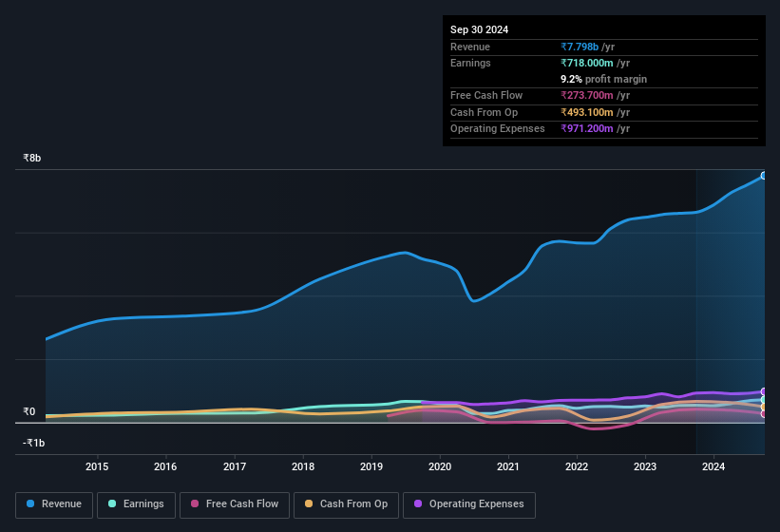This screenshot has height=532, width=780.
Task: Click the 9.2% profit margin text
Action: click(x=604, y=79)
